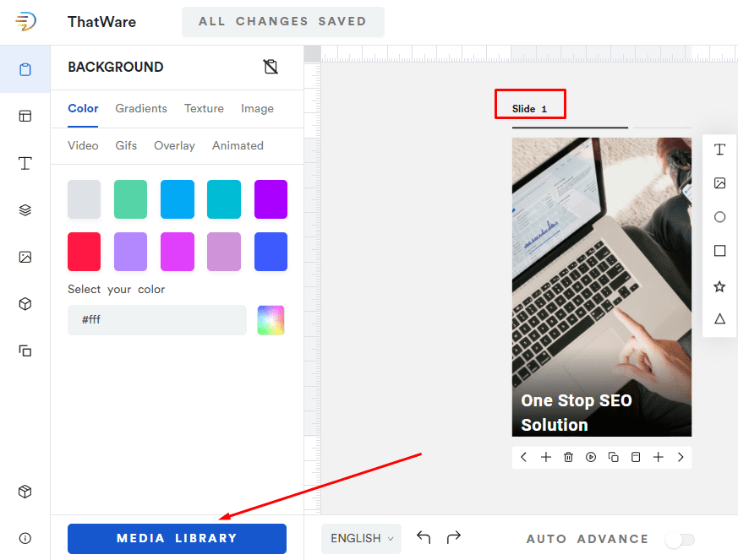
Task: Add text with the T tool
Action: click(x=719, y=150)
